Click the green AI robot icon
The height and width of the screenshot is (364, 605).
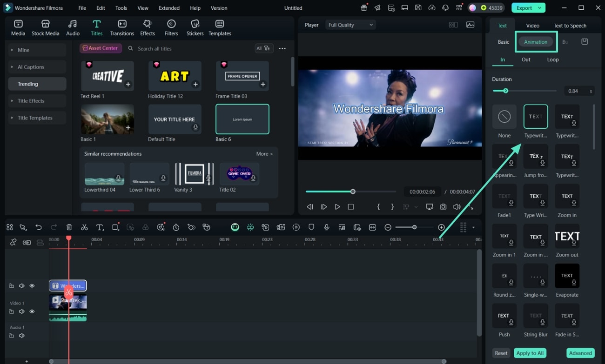point(235,227)
